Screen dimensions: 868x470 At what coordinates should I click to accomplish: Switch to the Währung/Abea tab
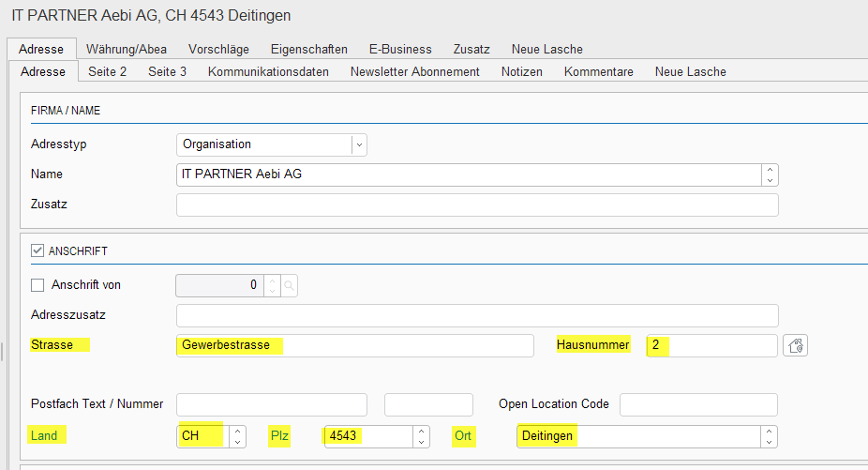(127, 50)
